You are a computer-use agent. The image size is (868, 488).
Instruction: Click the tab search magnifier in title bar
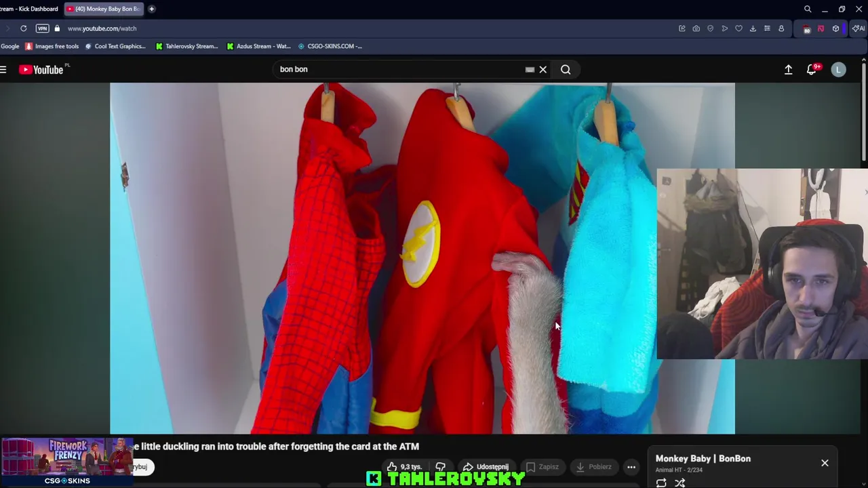[x=808, y=9]
